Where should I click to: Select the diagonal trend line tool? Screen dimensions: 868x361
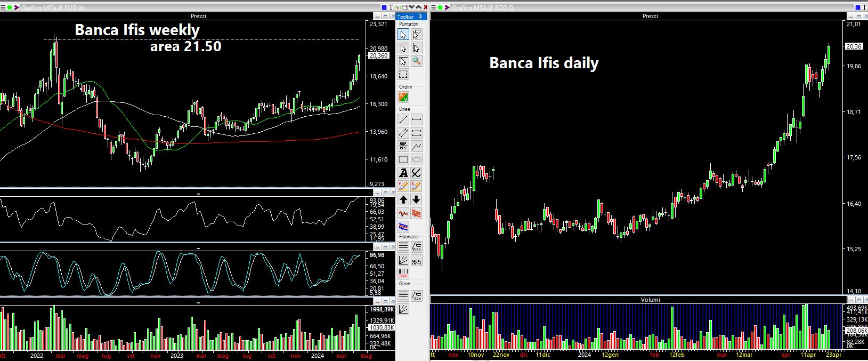[x=403, y=120]
